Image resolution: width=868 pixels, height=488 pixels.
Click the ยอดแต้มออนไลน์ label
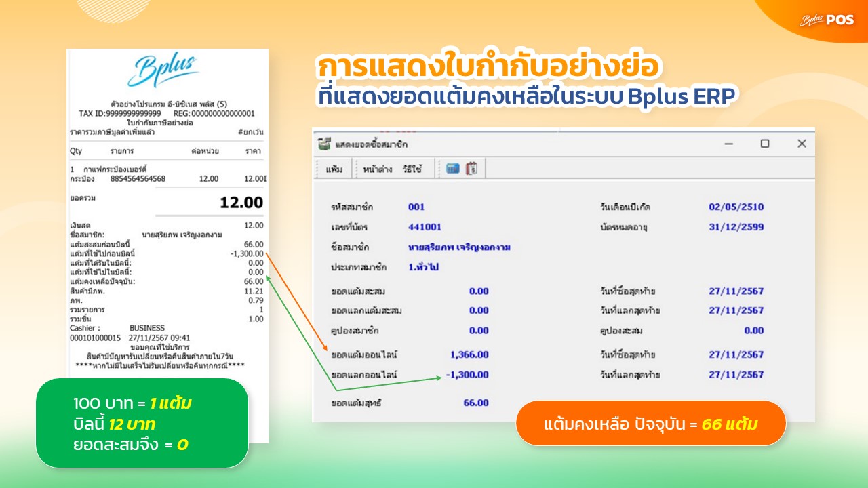click(x=364, y=354)
